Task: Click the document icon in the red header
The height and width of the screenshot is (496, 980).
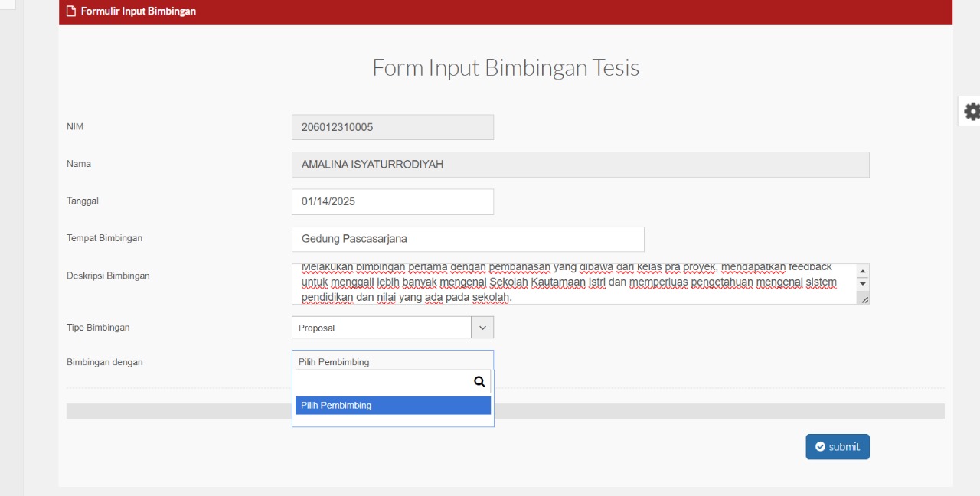Action: pos(71,11)
